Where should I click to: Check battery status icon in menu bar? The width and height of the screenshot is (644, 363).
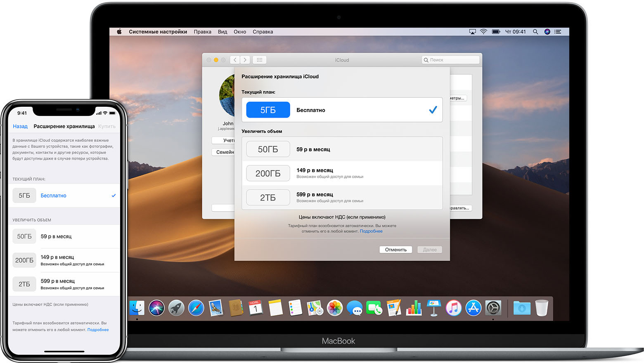click(496, 32)
